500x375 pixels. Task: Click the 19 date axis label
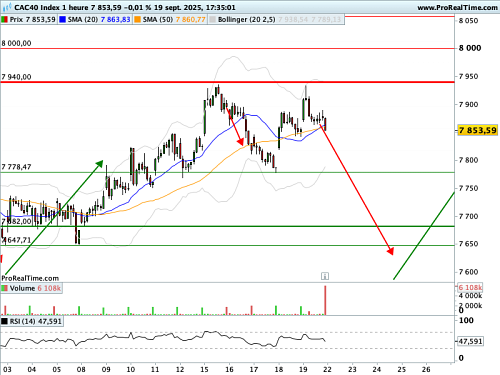coord(303,369)
